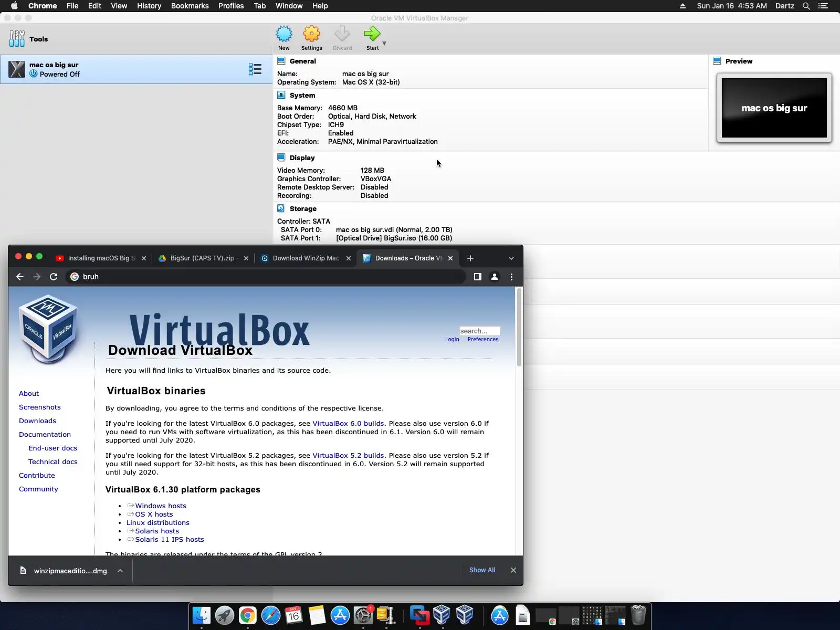The width and height of the screenshot is (840, 630).
Task: Go back in Chrome
Action: (20, 277)
